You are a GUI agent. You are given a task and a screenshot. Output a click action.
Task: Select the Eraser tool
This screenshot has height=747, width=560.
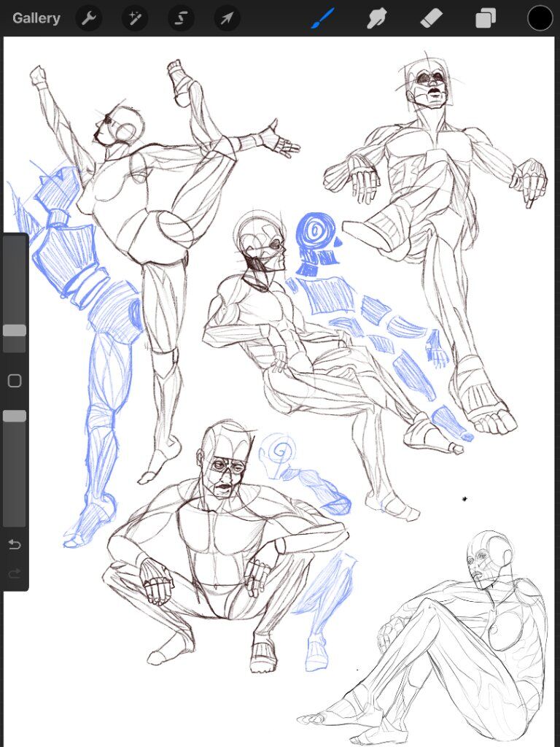pyautogui.click(x=431, y=18)
